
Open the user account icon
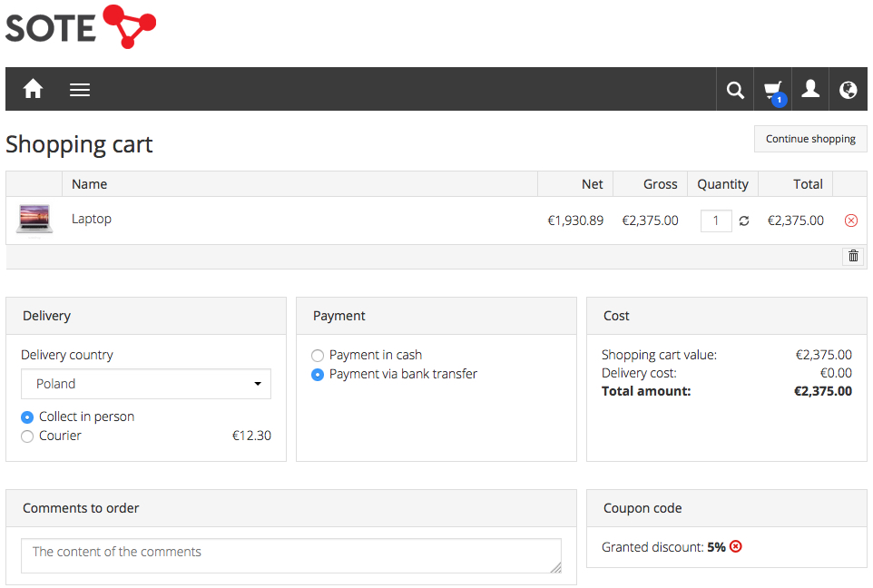coord(810,89)
